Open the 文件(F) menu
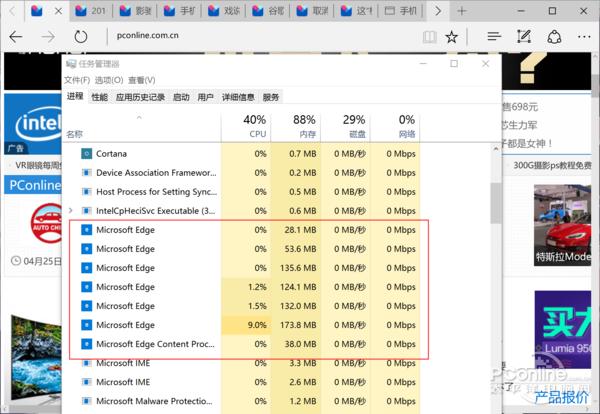Screen dimensions: 600x414 (x=77, y=80)
